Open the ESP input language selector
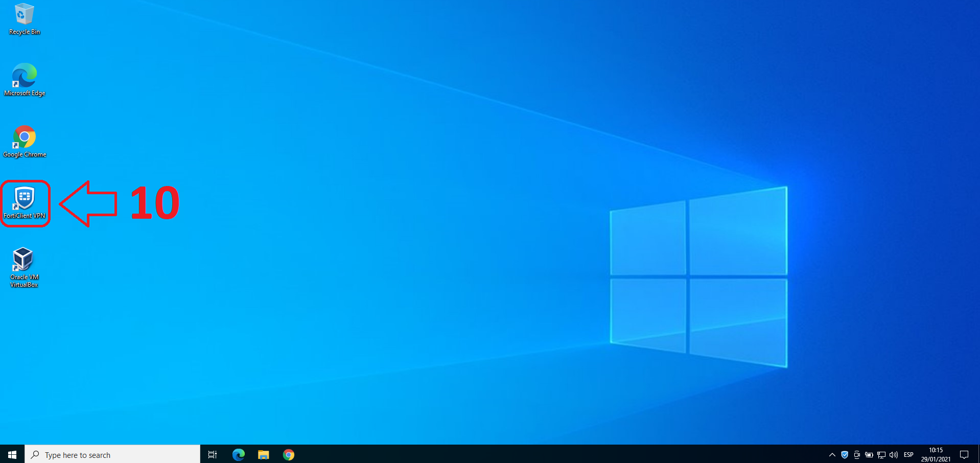This screenshot has height=463, width=980. point(908,454)
